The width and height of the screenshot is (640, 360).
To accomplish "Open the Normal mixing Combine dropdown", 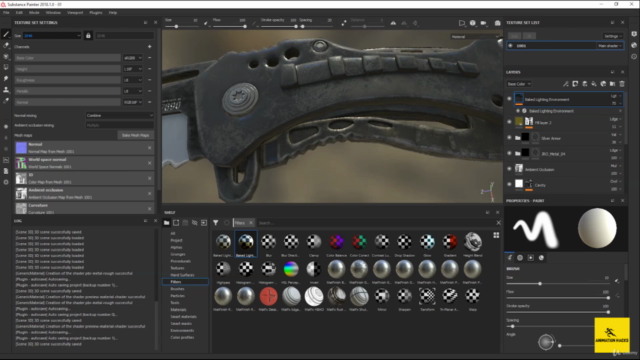I will (120, 116).
